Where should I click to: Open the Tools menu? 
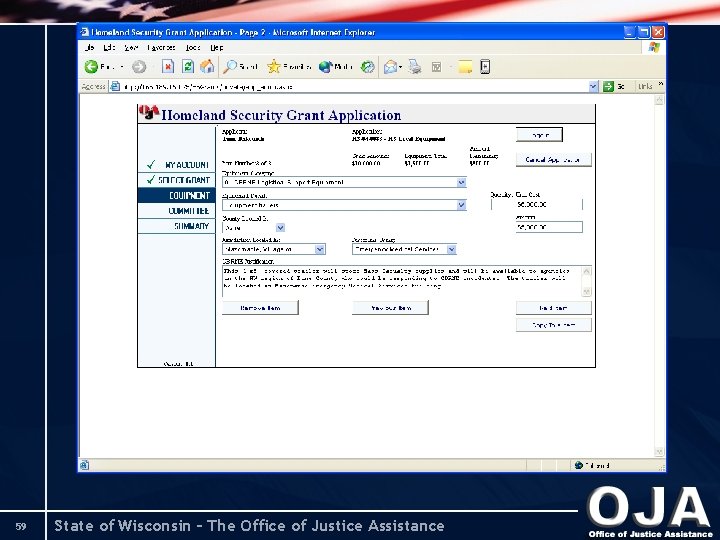[193, 48]
